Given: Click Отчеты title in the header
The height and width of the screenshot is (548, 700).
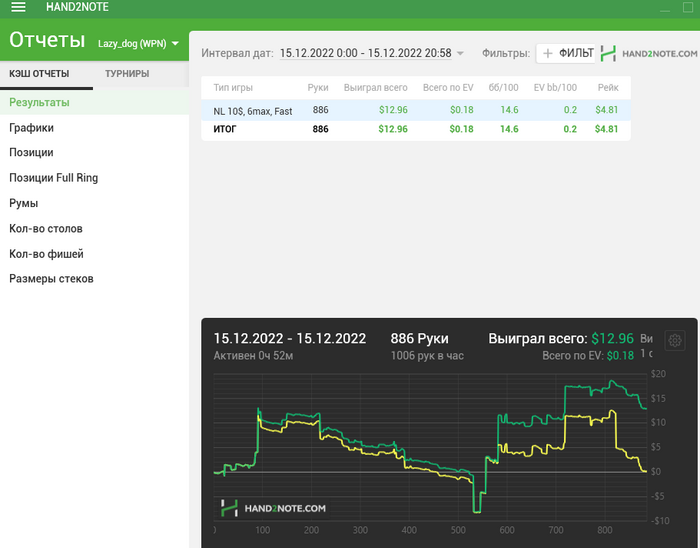Looking at the screenshot, I should [x=47, y=40].
